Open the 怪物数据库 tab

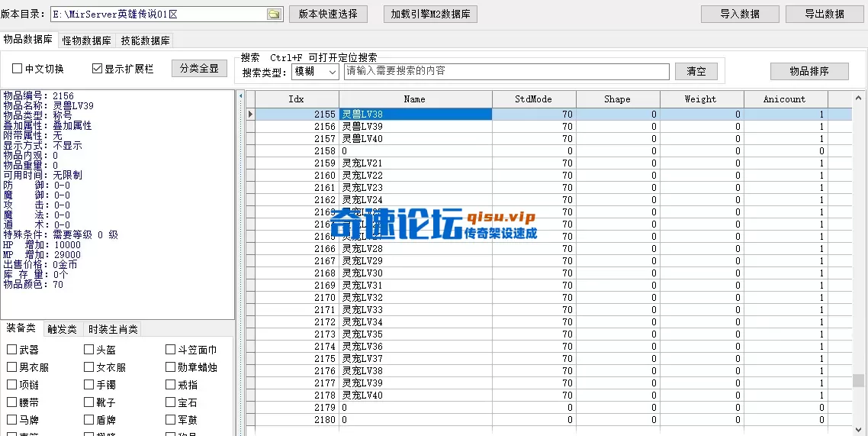click(x=86, y=40)
